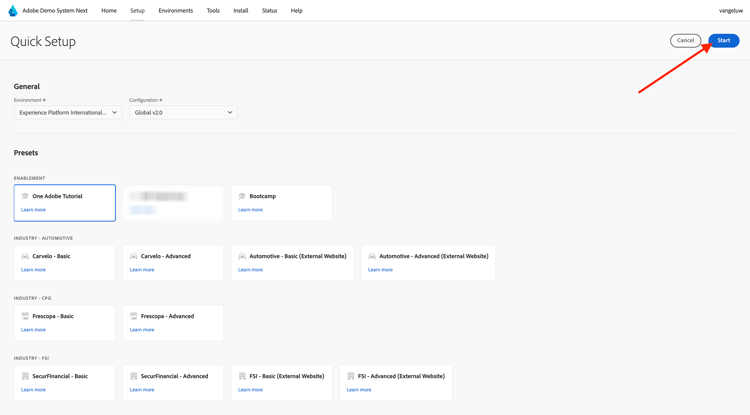Open the Environment dropdown
This screenshot has height=415, width=750.
[68, 112]
